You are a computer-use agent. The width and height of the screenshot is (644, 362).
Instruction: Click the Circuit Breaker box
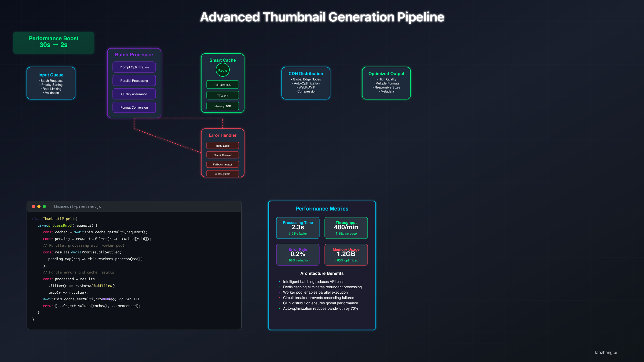point(223,155)
